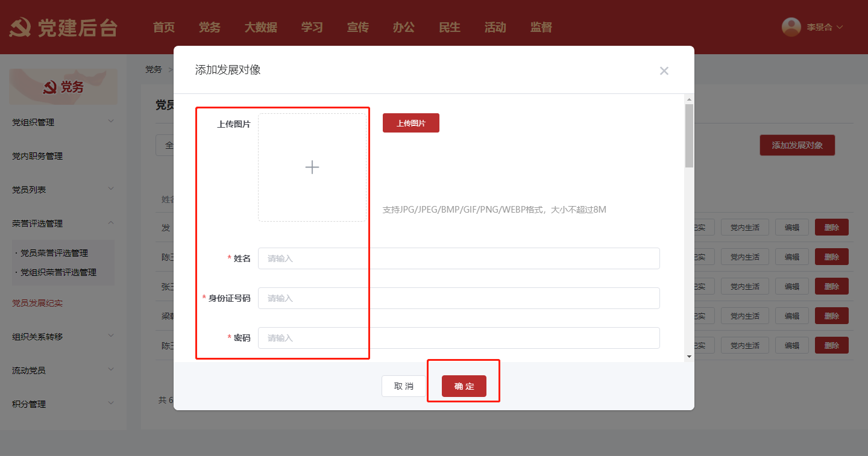Click the 党建后台 logo emblem
The image size is (868, 456).
[x=20, y=28]
